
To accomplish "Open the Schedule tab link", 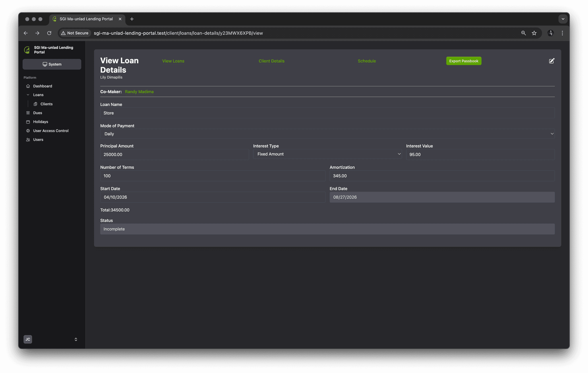I will click(367, 61).
